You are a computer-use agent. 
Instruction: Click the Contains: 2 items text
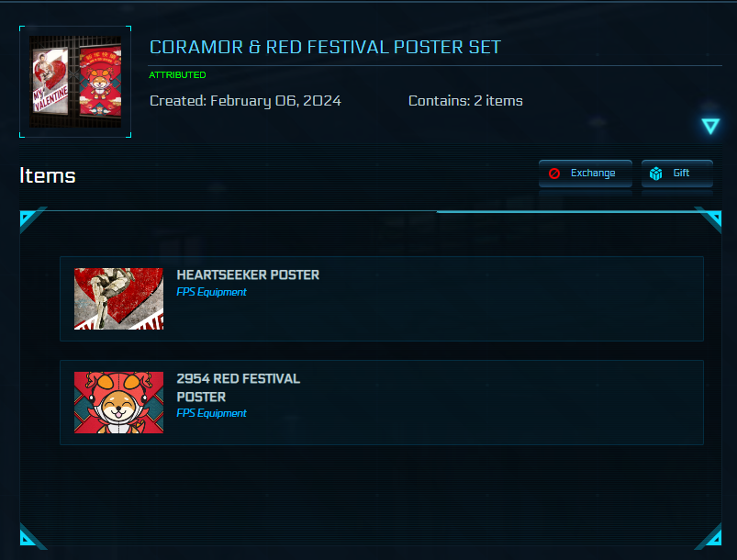point(465,101)
